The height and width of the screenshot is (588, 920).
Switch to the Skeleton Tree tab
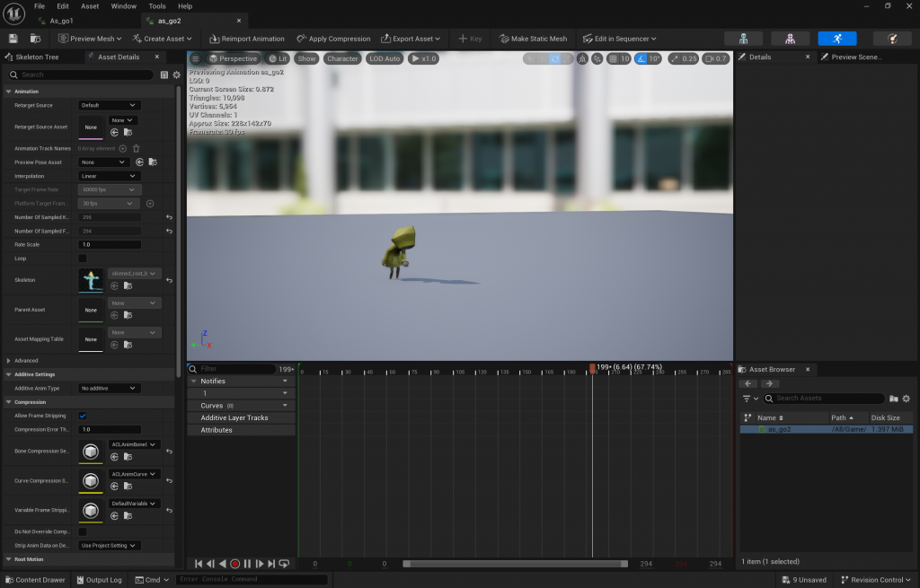pyautogui.click(x=37, y=57)
